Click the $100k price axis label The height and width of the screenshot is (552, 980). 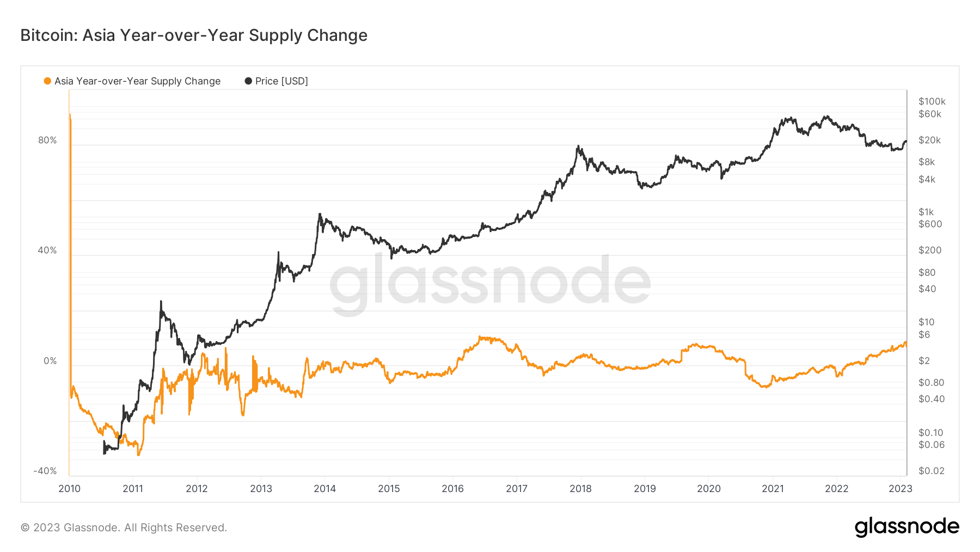[932, 101]
